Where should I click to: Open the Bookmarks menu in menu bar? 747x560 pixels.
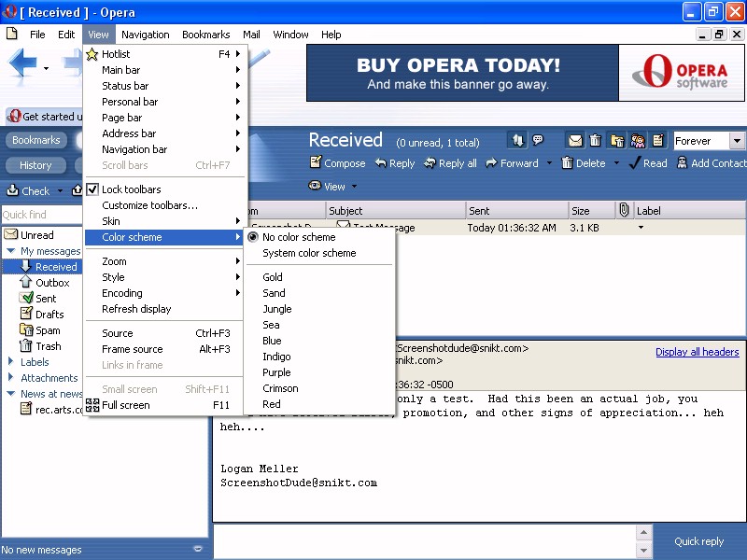(x=205, y=35)
